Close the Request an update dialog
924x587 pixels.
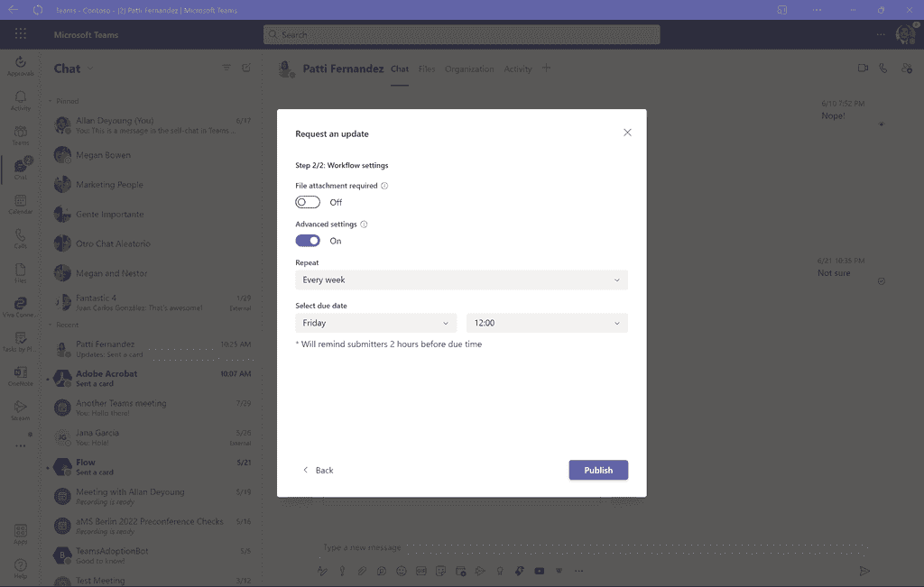point(628,133)
